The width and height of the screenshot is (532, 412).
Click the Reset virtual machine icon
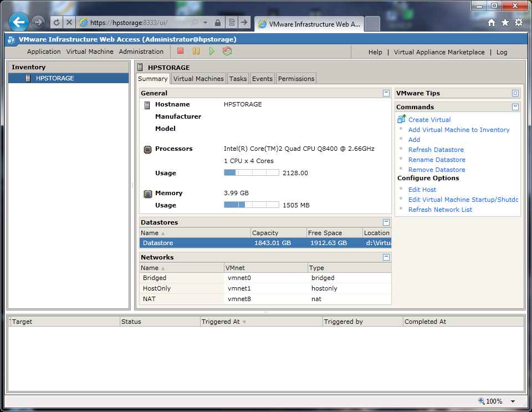click(227, 51)
